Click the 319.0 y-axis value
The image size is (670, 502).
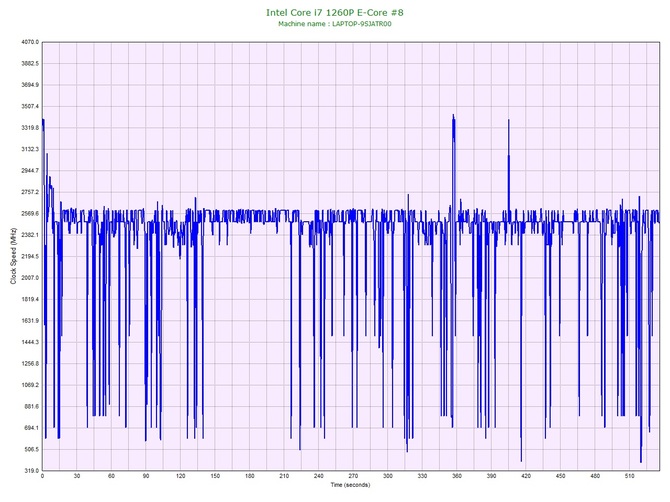point(31,471)
